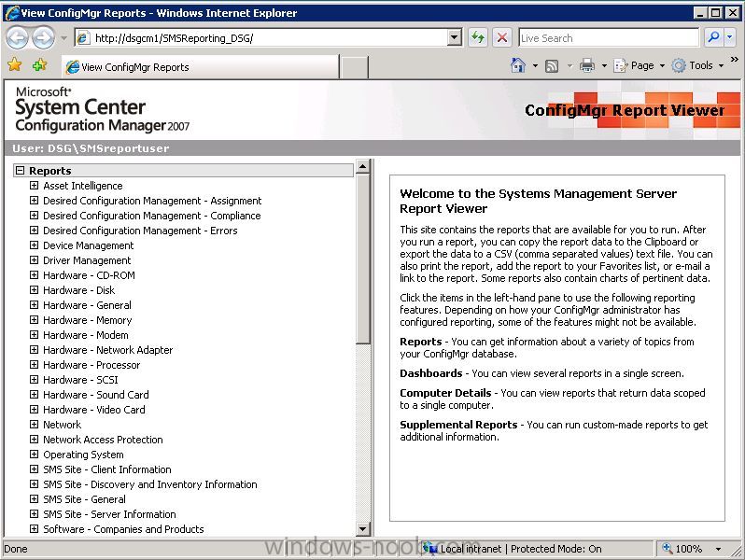Viewport: 745px width, 560px height.
Task: Select SMS Site - Discovery and Inventory Information
Action: 150,484
